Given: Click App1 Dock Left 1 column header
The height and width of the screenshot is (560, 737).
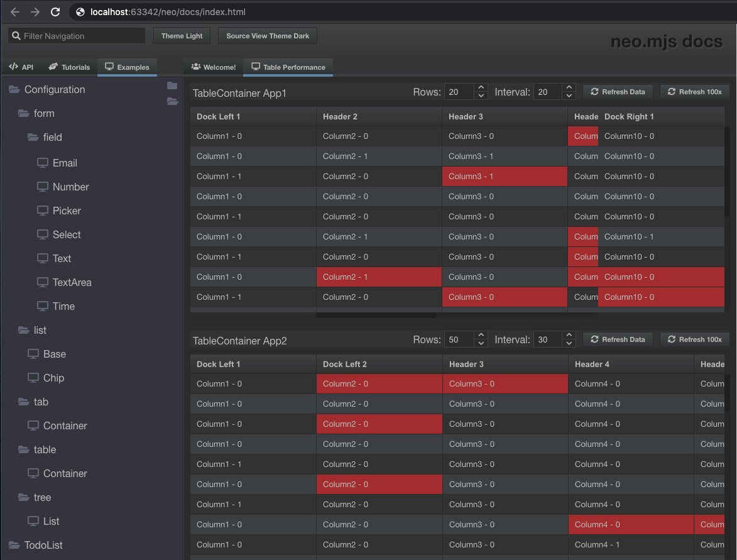Looking at the screenshot, I should coord(253,116).
